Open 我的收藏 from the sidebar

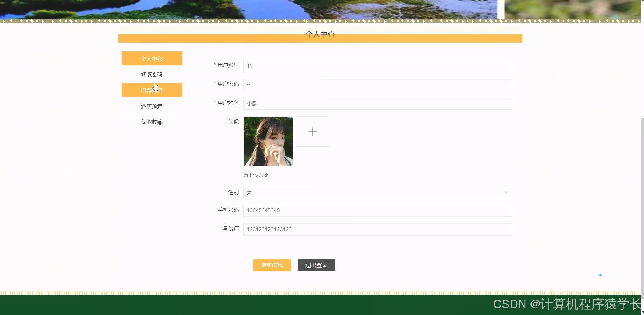pyautogui.click(x=152, y=121)
